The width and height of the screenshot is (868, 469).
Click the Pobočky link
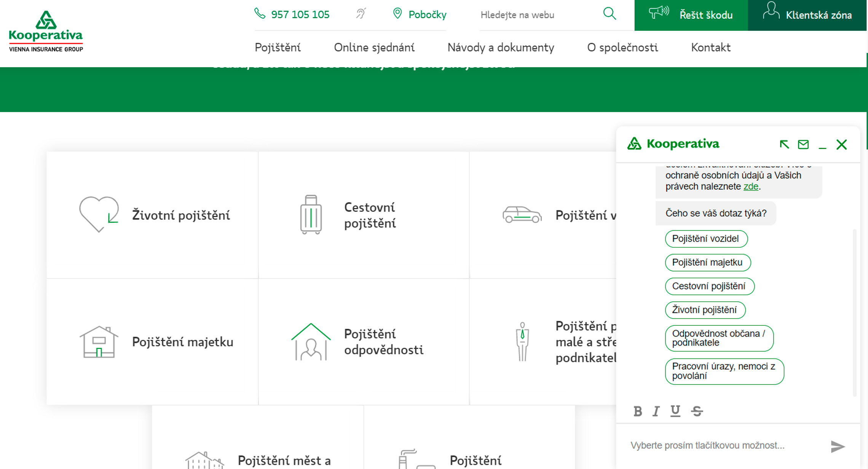[427, 14]
